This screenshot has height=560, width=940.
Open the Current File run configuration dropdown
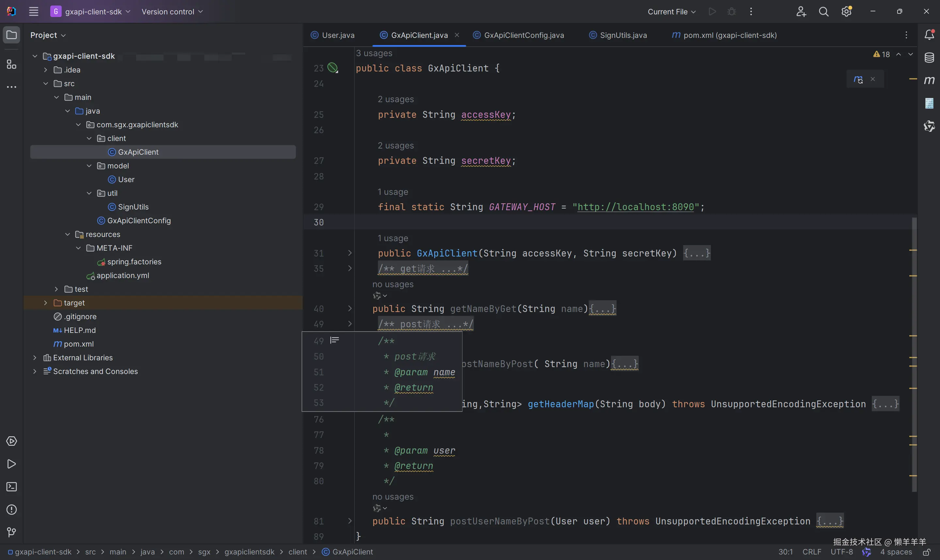671,12
